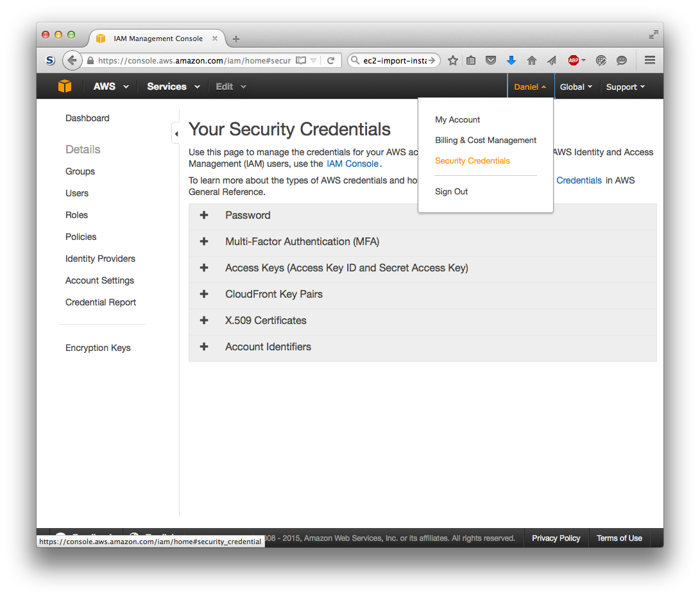Open the Edit dropdown

click(x=231, y=87)
